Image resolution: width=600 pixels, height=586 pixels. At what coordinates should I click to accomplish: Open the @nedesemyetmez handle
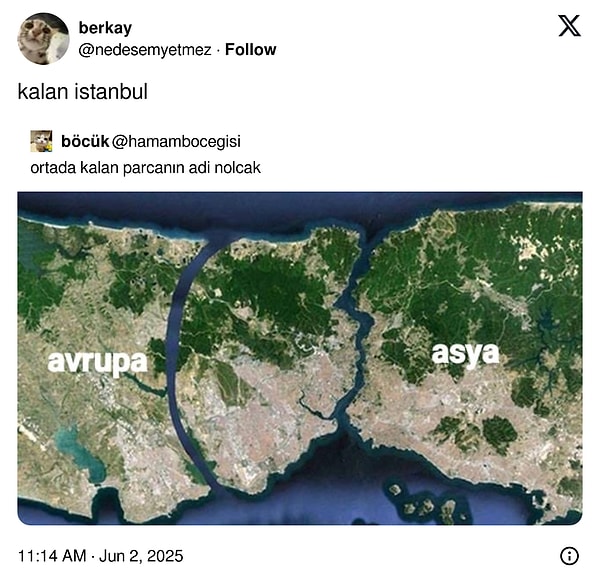[145, 49]
